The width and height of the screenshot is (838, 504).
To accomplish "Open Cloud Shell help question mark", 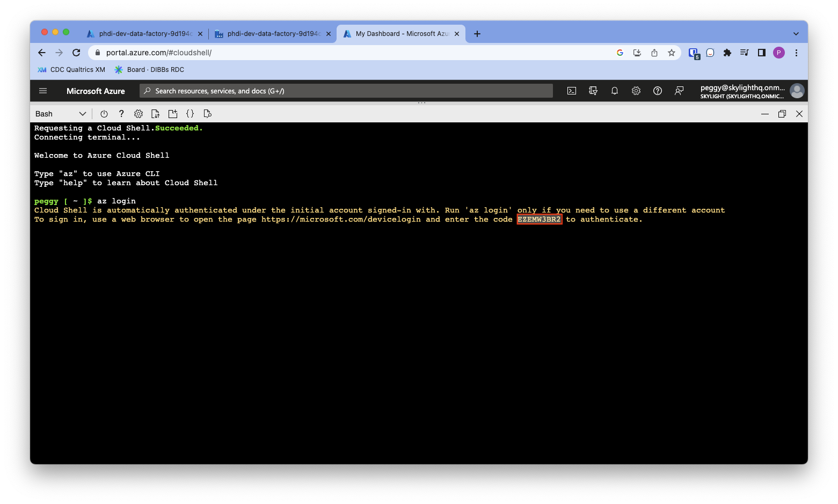I will (x=121, y=114).
